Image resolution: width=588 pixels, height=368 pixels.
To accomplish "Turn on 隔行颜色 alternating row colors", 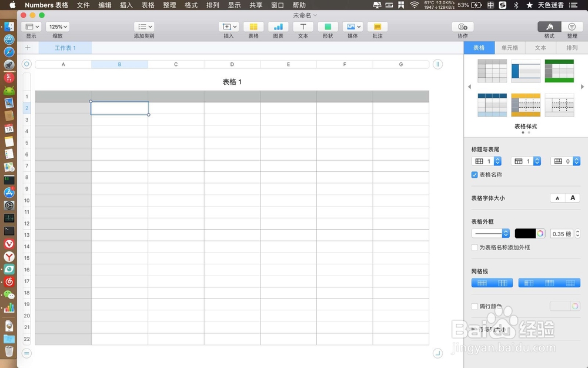I will click(x=474, y=306).
